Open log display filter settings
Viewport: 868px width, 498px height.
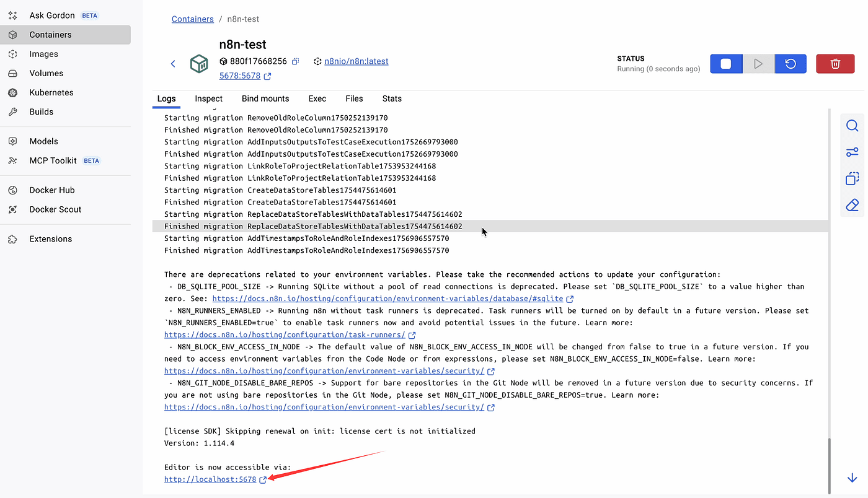[852, 152]
